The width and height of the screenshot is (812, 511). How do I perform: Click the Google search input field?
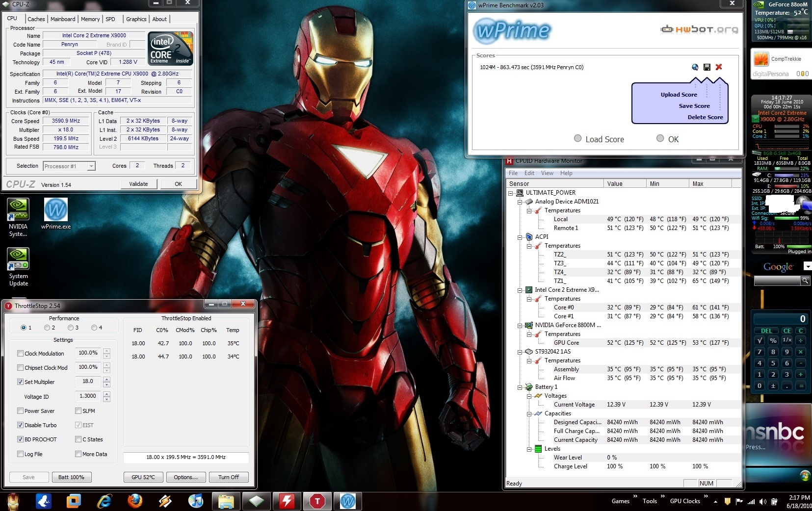[777, 281]
